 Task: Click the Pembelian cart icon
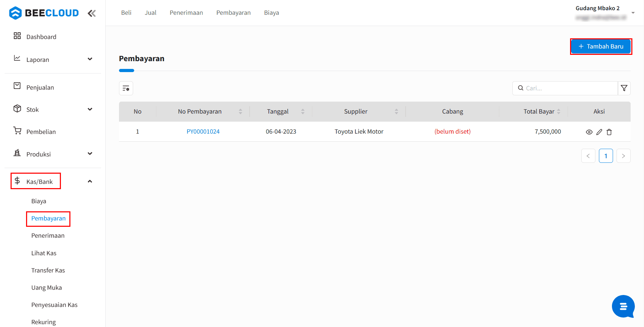tap(17, 130)
